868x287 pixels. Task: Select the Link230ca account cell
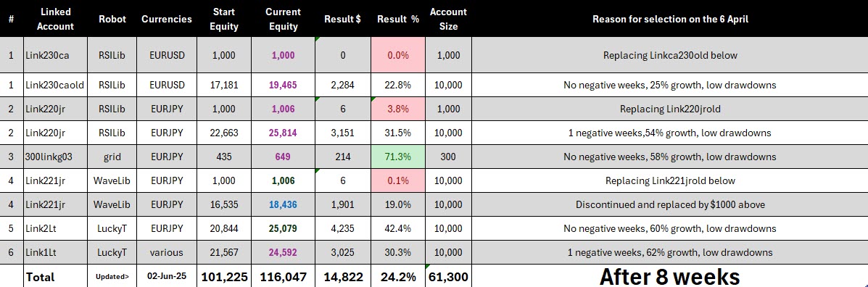click(55, 55)
